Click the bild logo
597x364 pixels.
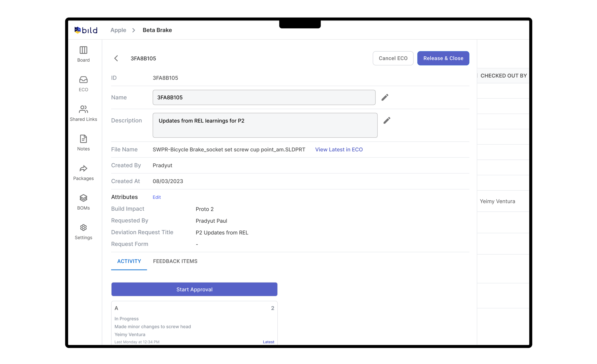pyautogui.click(x=86, y=30)
